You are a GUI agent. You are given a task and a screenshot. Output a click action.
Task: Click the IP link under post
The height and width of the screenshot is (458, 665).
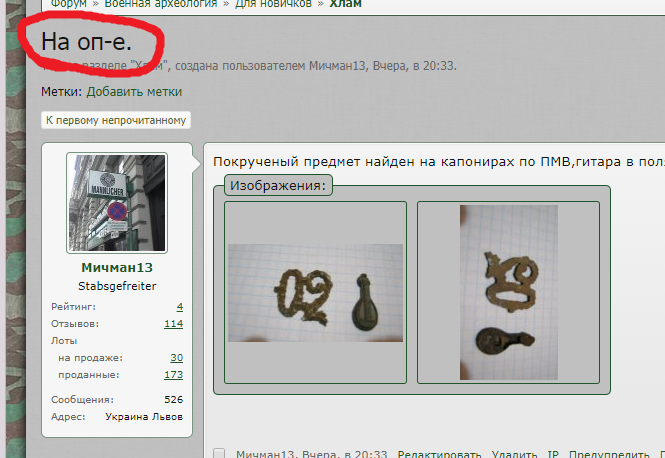click(x=553, y=454)
